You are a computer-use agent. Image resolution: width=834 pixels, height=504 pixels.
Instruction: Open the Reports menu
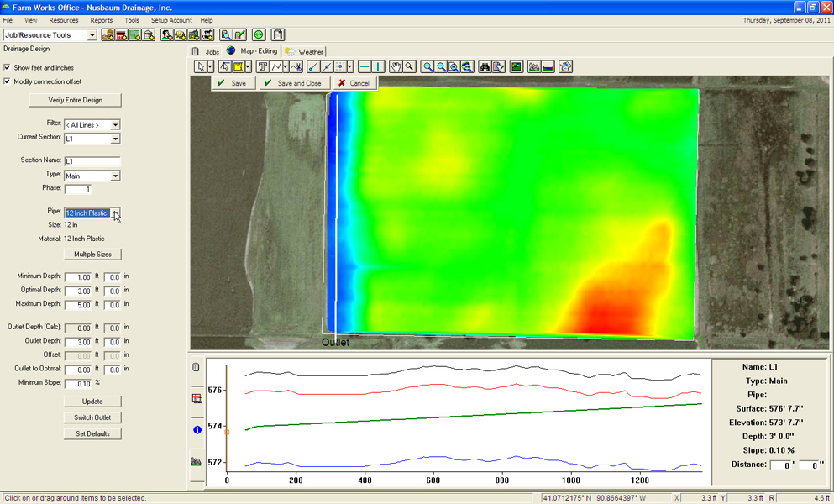101,20
